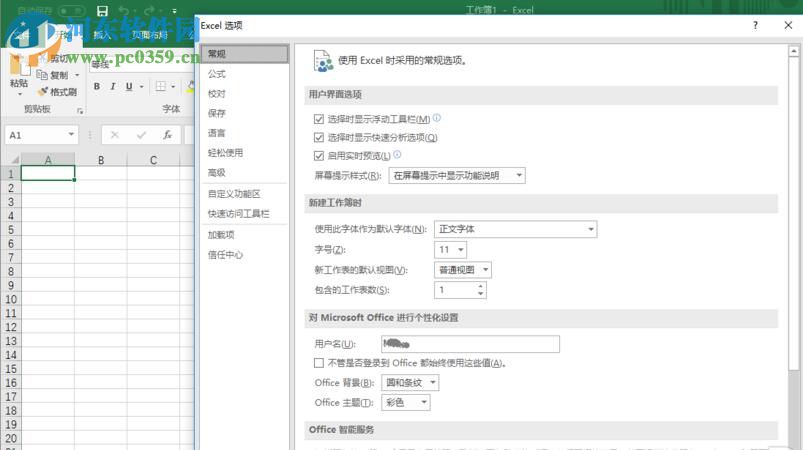Open 自定义功能区 options category
The width and height of the screenshot is (803, 450).
pyautogui.click(x=234, y=194)
